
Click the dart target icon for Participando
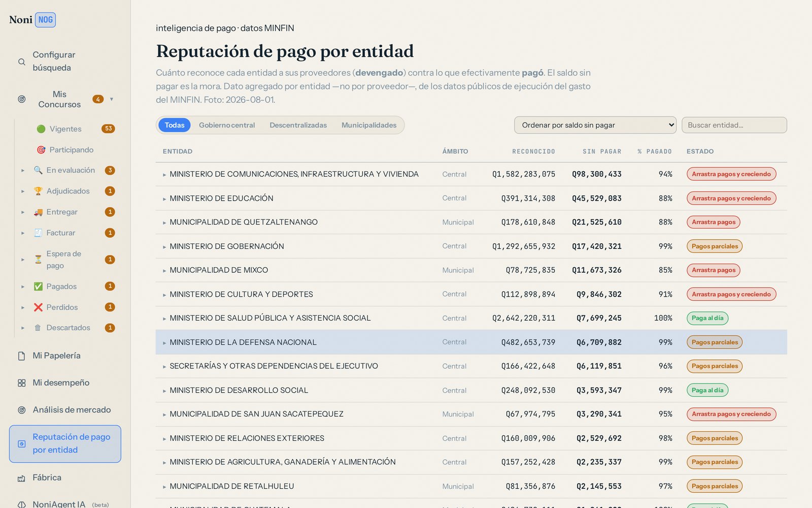(x=41, y=150)
